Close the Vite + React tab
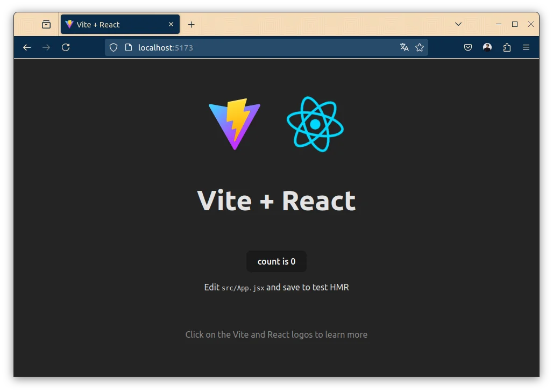The height and width of the screenshot is (392, 553). (171, 24)
